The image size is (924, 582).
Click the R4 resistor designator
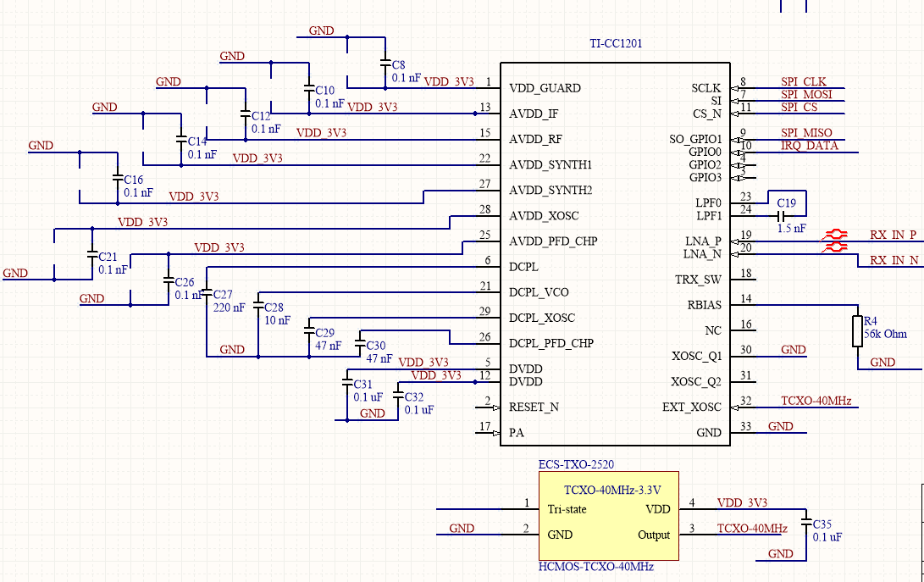871,321
